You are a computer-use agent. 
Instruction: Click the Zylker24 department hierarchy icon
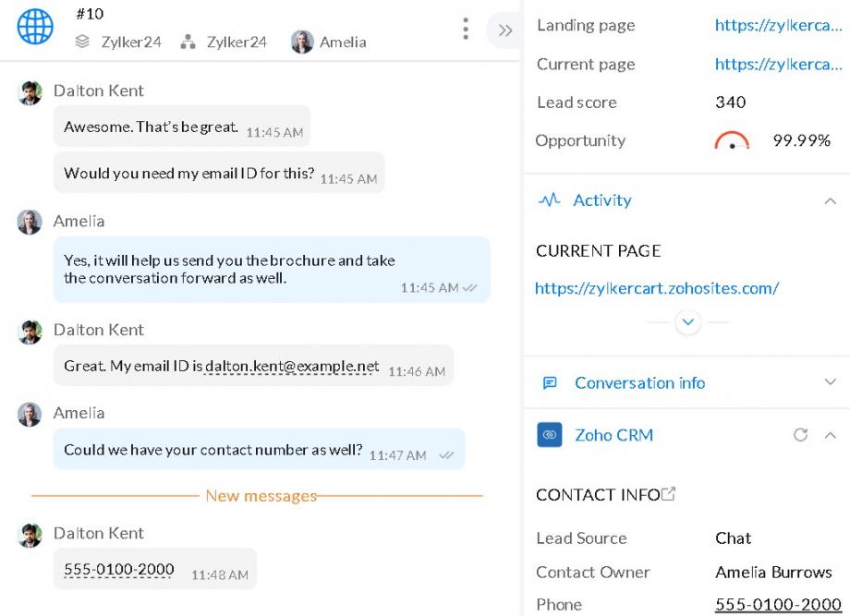tap(188, 42)
